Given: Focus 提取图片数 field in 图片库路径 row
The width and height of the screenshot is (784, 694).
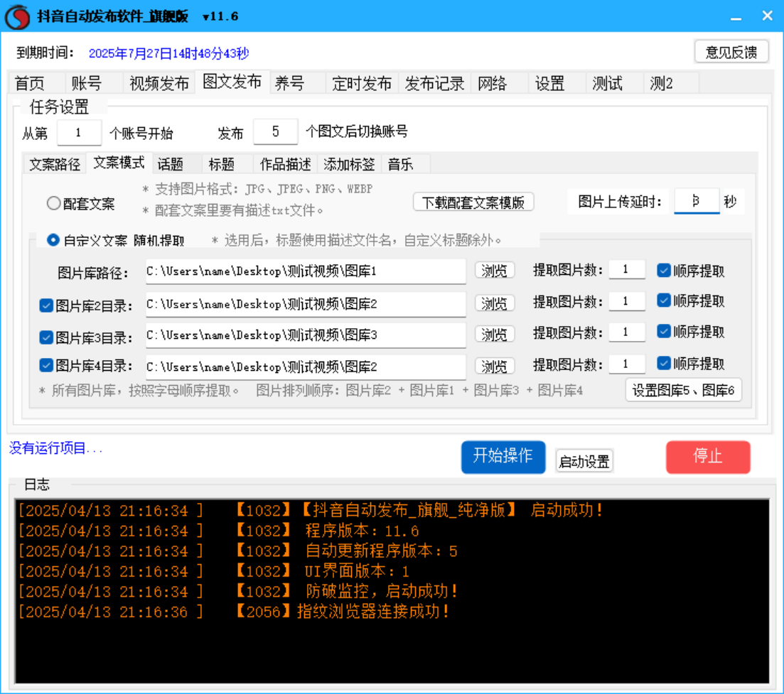Looking at the screenshot, I should coord(627,270).
